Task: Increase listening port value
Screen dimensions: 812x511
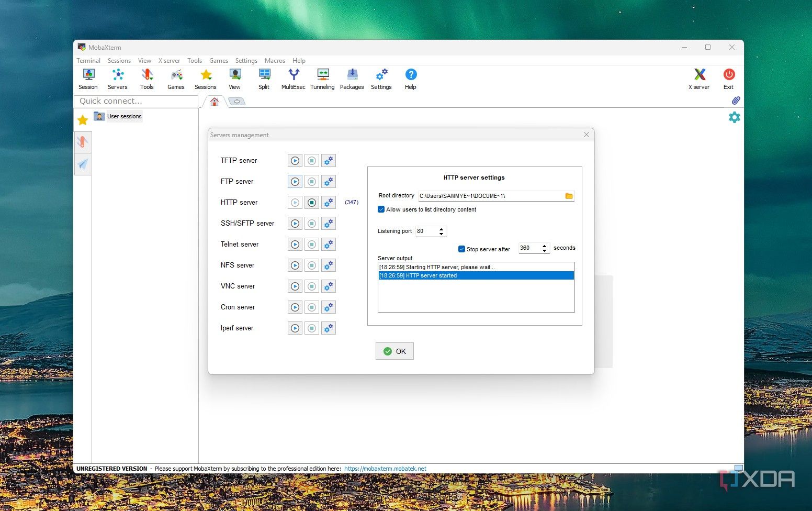Action: (x=442, y=229)
